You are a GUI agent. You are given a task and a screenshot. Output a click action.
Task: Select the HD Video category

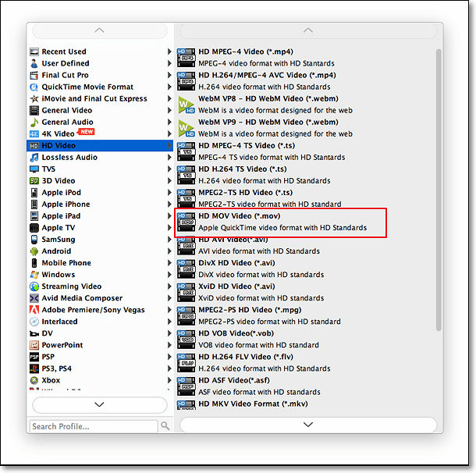pos(59,146)
